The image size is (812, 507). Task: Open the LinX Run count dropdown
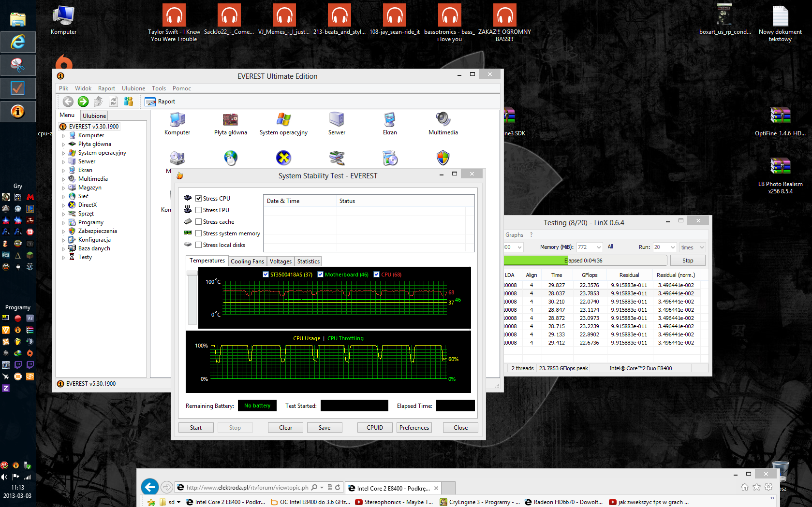pyautogui.click(x=664, y=247)
